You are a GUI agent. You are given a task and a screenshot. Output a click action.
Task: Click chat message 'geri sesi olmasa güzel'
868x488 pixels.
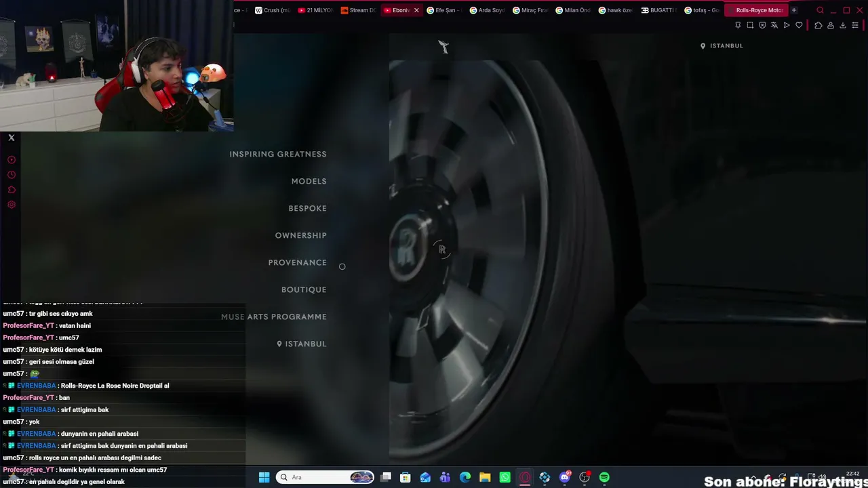62,362
